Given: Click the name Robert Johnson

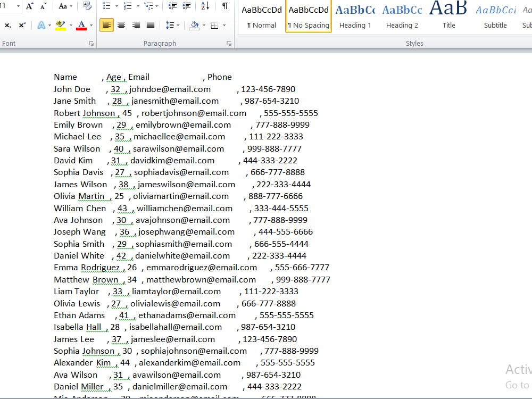Looking at the screenshot, I should click(85, 113).
